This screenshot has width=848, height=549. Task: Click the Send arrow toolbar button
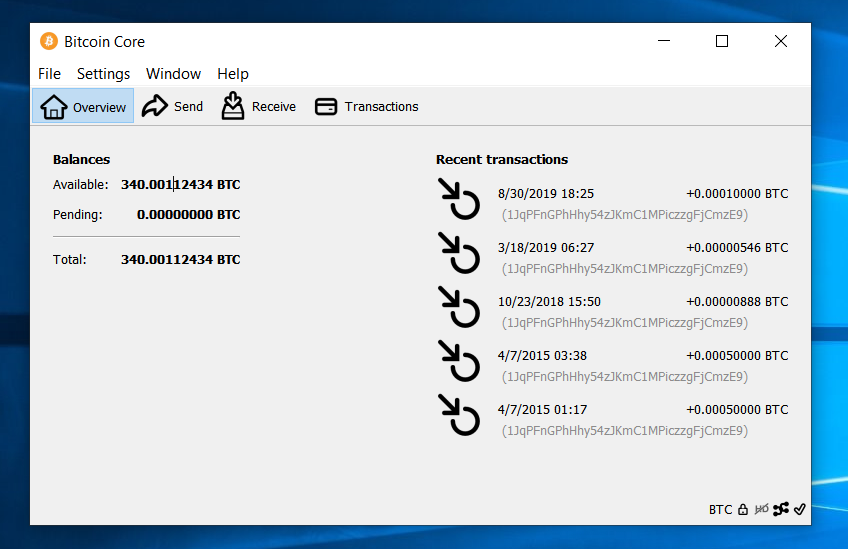(172, 107)
